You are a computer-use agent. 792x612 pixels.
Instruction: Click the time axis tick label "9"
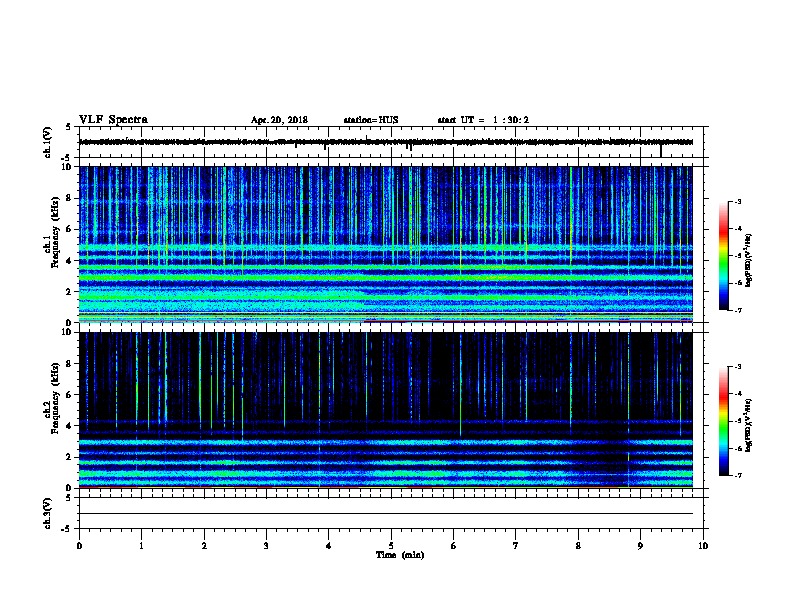pos(640,546)
